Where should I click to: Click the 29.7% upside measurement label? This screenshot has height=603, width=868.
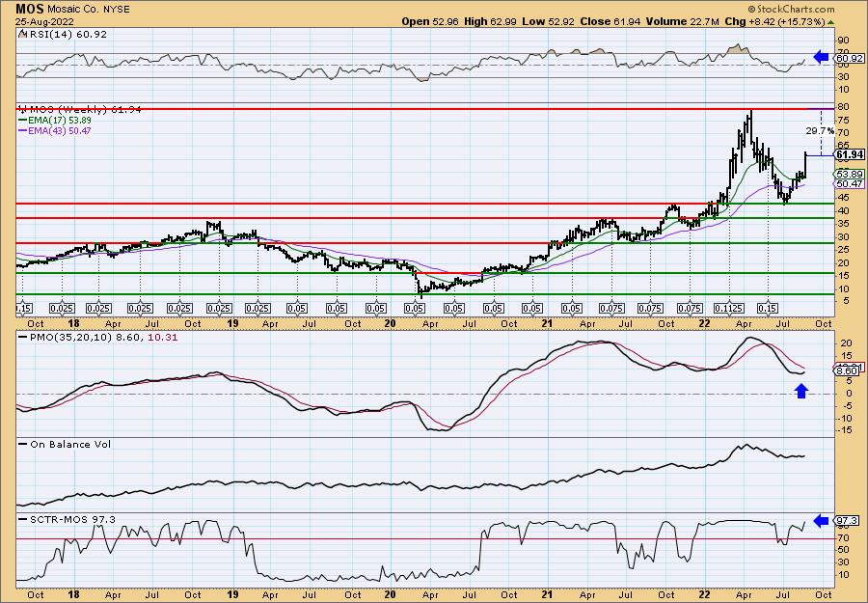pyautogui.click(x=821, y=131)
